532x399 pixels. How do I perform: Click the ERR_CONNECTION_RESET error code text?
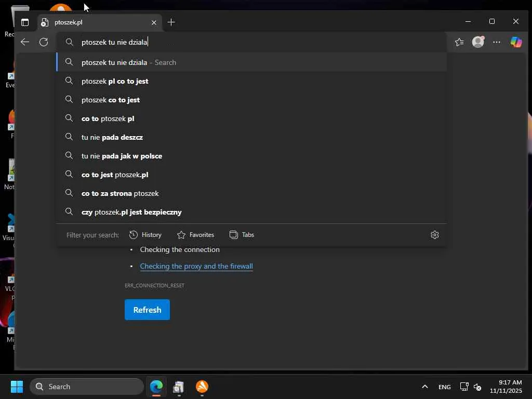point(154,285)
